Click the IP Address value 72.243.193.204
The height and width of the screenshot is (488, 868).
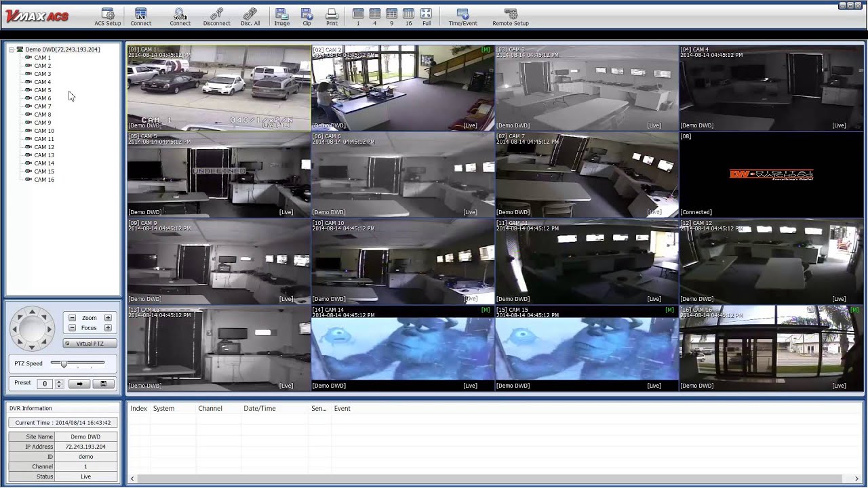[x=85, y=447]
